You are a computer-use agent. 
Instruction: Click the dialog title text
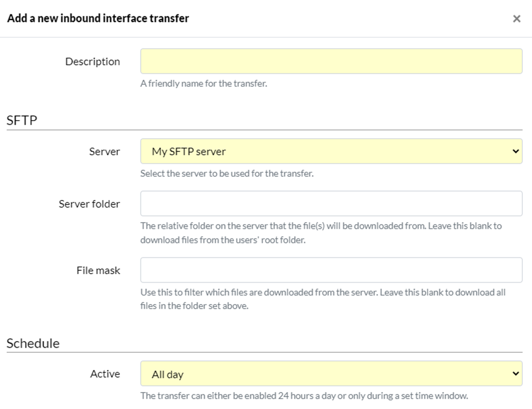coord(98,18)
